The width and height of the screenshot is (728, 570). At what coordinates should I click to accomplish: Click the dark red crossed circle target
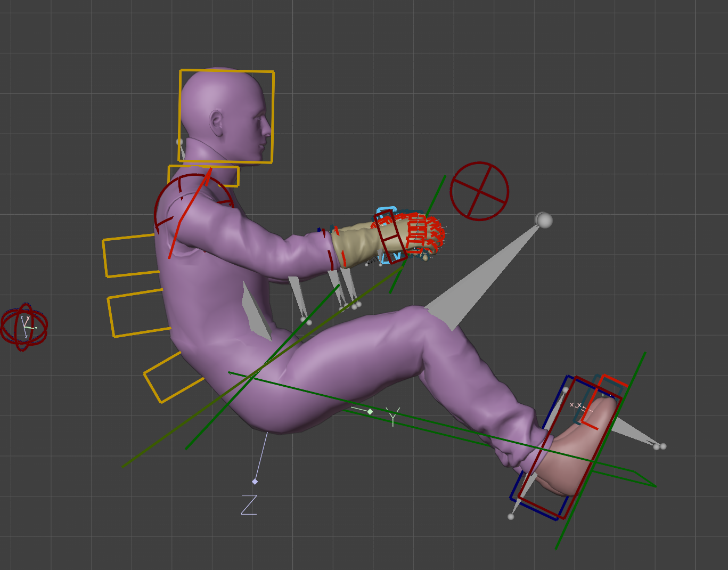[x=479, y=191]
